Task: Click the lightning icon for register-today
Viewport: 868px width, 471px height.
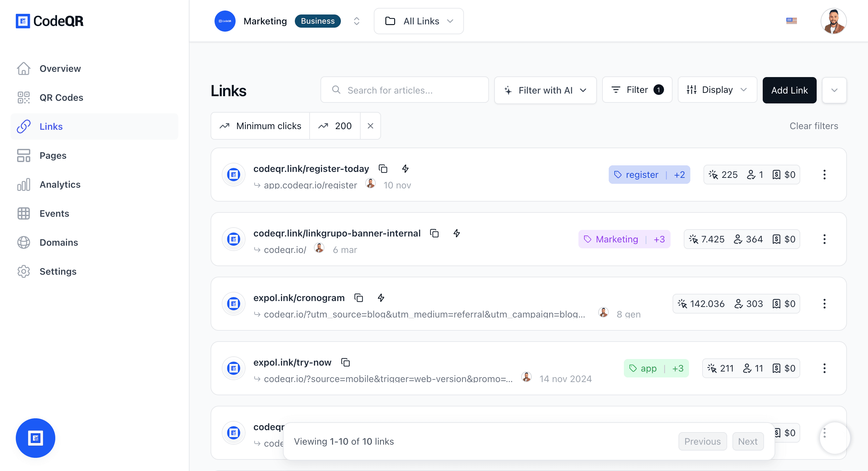Action: [405, 168]
